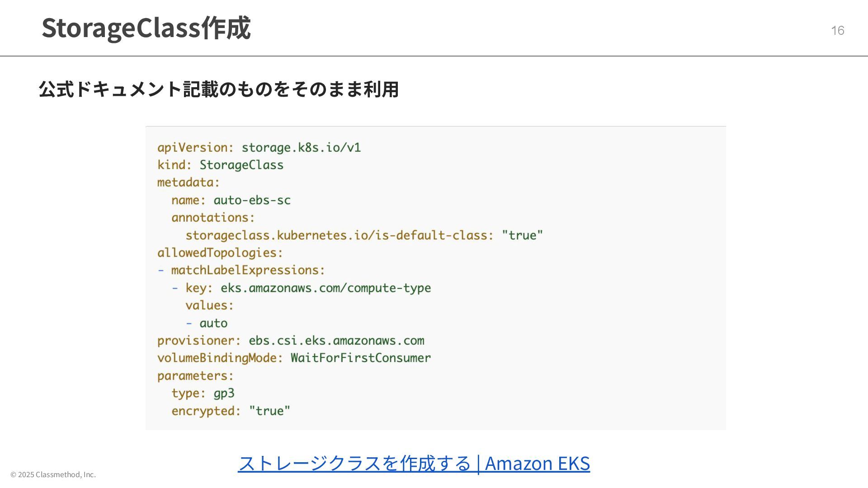The image size is (868, 488).
Task: Click the Classmethod copyright footer text
Action: (x=53, y=474)
